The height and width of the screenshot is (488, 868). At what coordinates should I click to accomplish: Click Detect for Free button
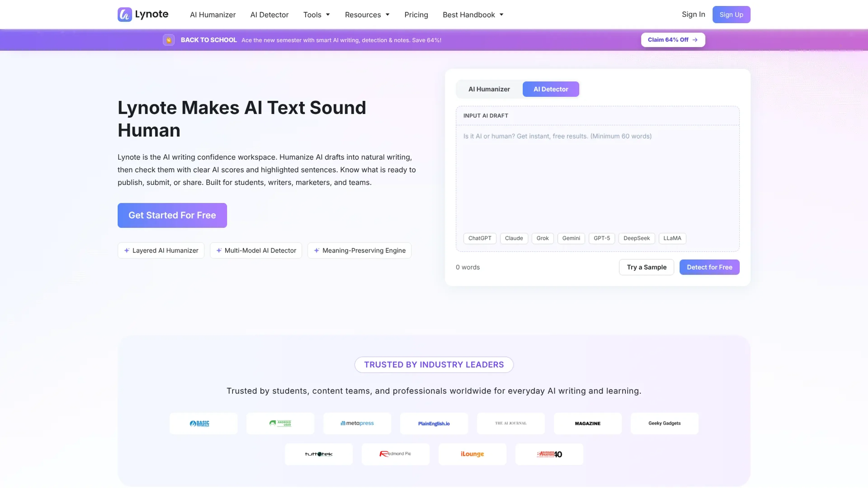coord(709,267)
